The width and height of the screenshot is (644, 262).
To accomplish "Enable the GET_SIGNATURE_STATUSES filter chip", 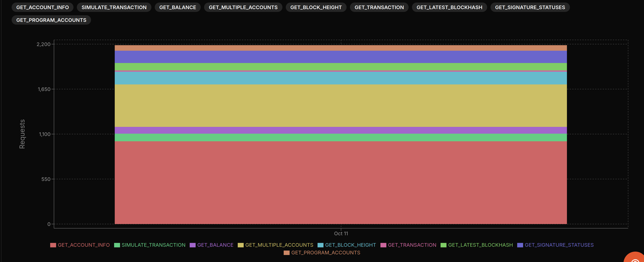I will [530, 7].
